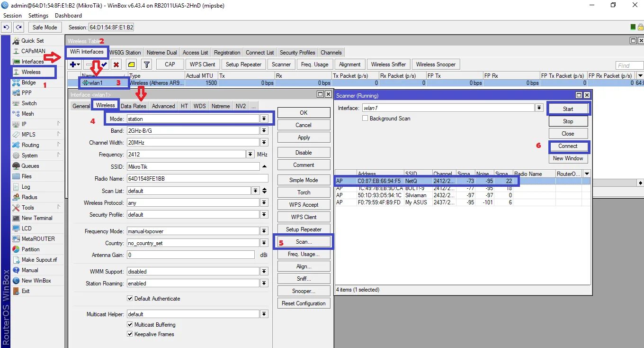
Task: Click the Find search field
Action: [x=629, y=65]
